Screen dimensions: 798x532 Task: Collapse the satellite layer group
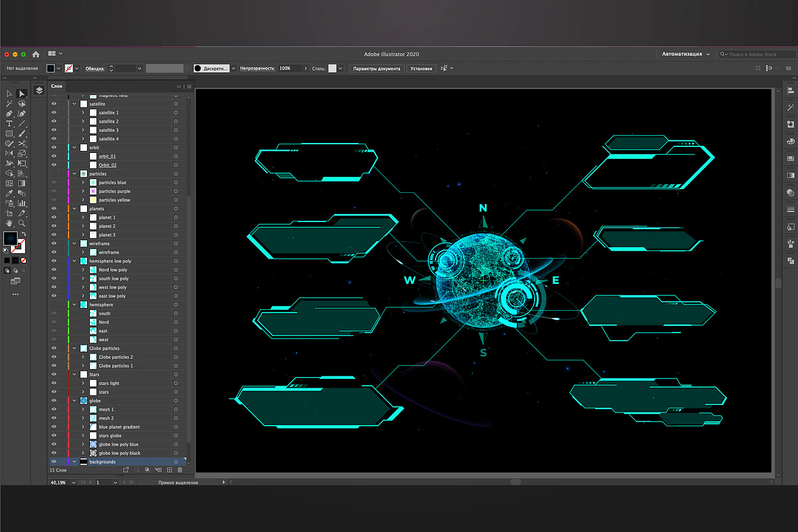[74, 104]
